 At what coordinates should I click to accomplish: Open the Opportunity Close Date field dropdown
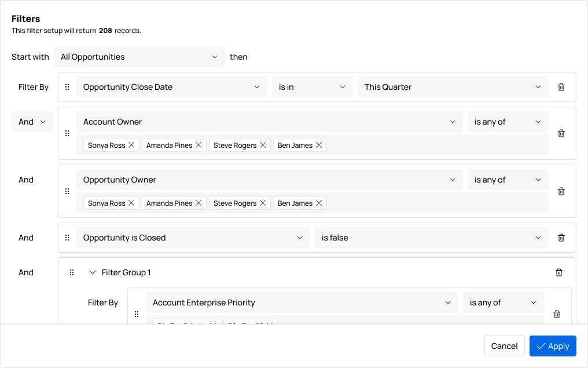171,87
